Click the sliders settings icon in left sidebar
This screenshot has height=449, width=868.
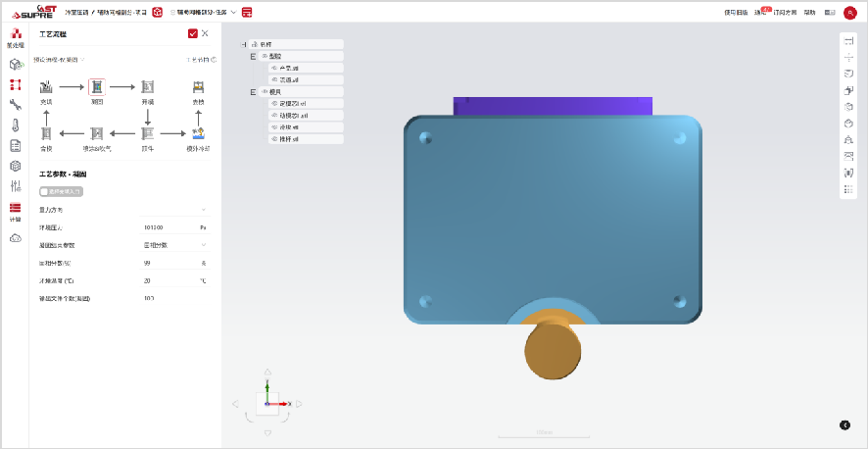point(16,186)
